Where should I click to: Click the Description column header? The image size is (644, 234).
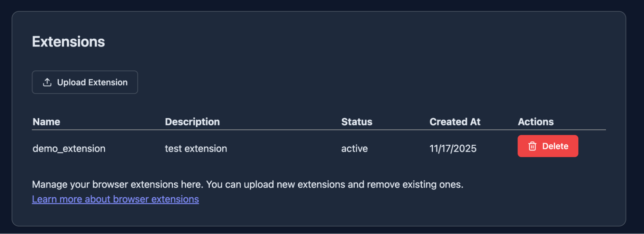point(192,122)
